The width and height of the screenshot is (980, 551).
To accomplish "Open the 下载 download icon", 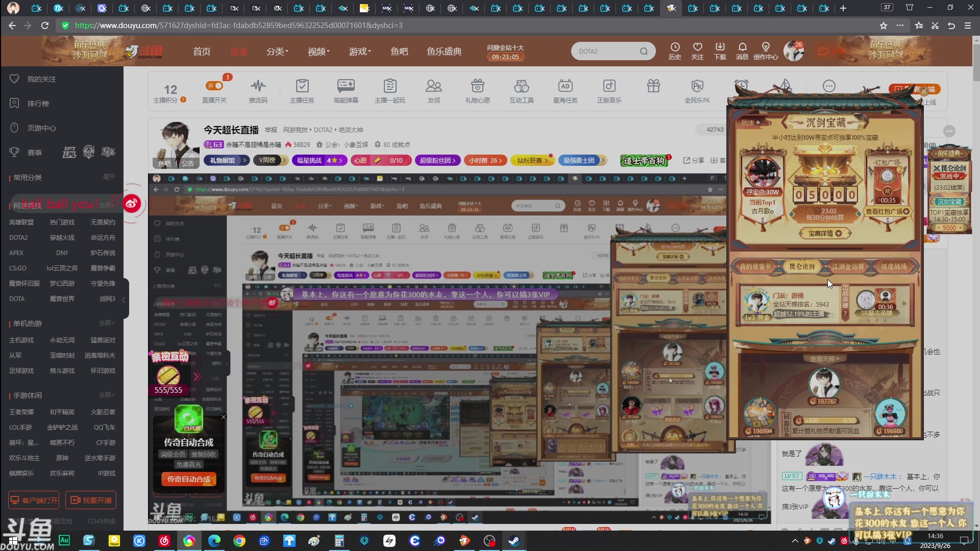I will click(x=720, y=51).
